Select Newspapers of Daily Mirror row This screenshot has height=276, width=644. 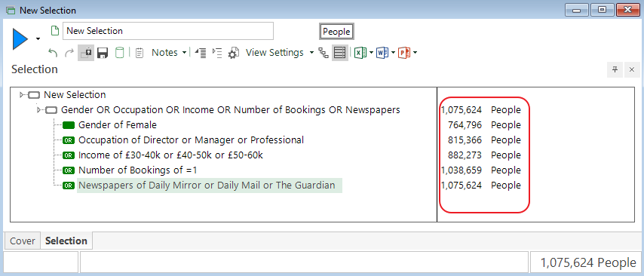(x=210, y=186)
